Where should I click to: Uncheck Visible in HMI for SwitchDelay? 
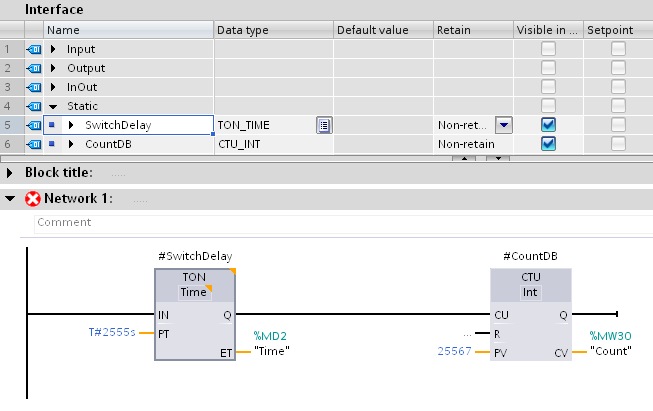[x=548, y=125]
